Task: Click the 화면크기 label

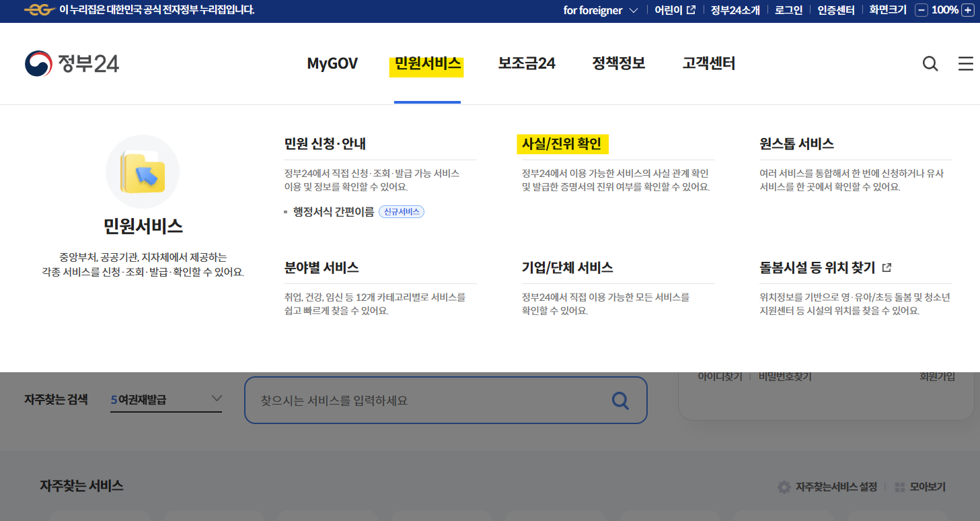Action: tap(888, 10)
